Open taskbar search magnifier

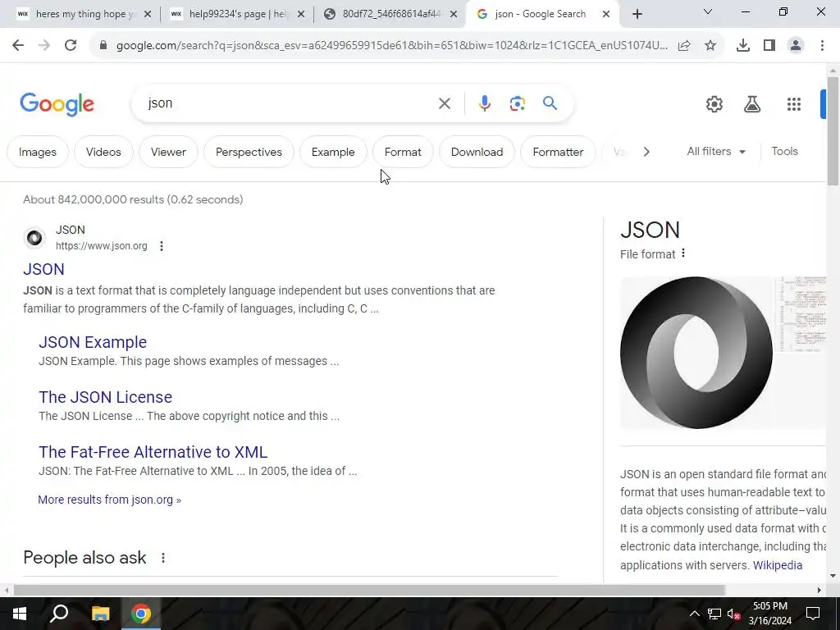(x=59, y=614)
